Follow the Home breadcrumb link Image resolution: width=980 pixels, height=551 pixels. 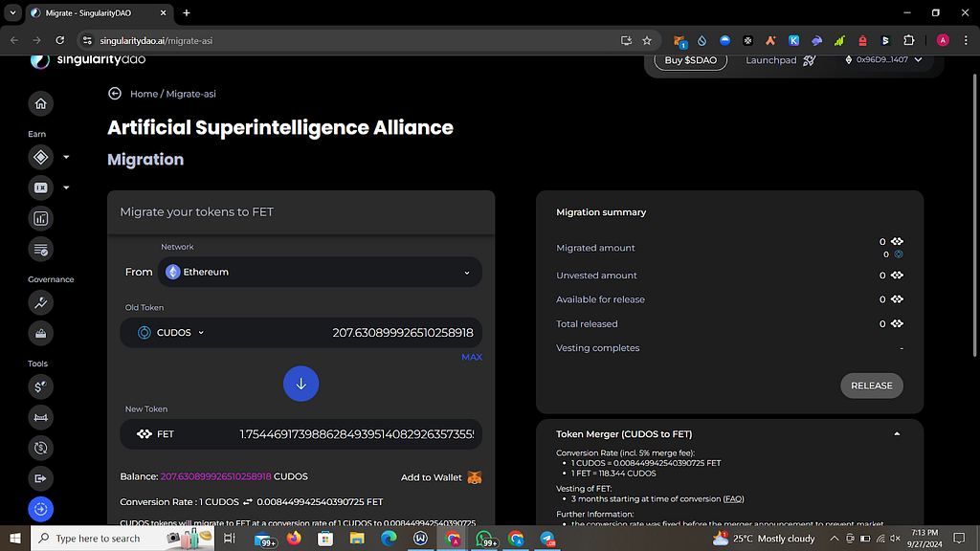pyautogui.click(x=144, y=94)
